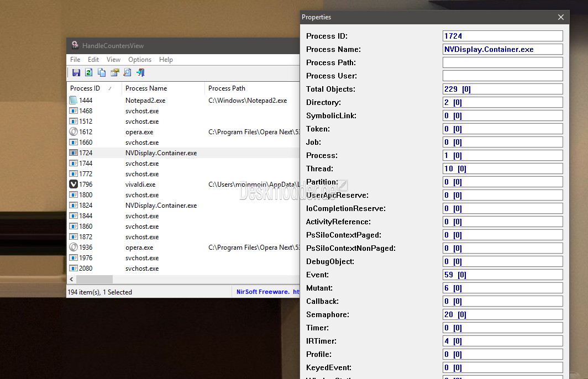Screen dimensions: 588x379
Task: Select the svchost.exe row with ID 1860
Action: click(x=183, y=226)
